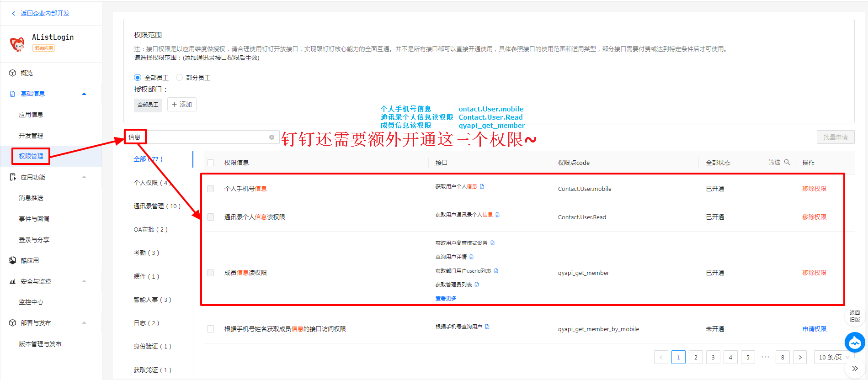The image size is (868, 380).
Task: Click the 筛选 filter label
Action: point(774,162)
